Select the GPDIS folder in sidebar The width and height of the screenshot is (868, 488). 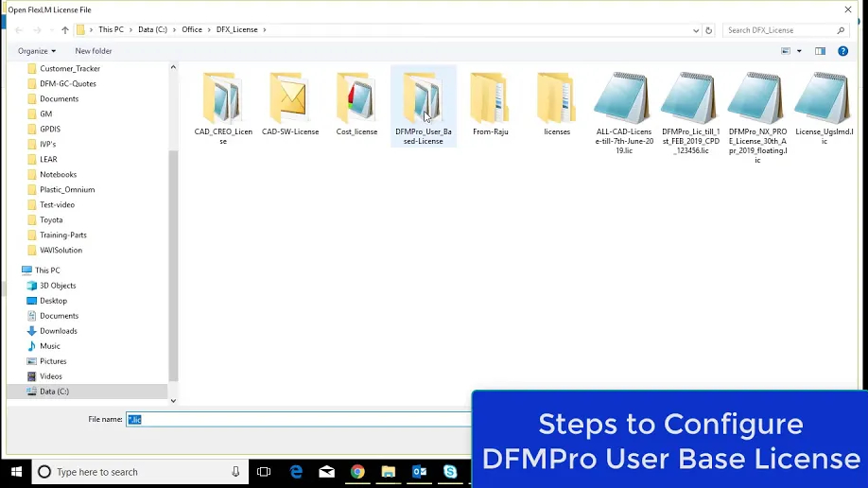coord(50,129)
